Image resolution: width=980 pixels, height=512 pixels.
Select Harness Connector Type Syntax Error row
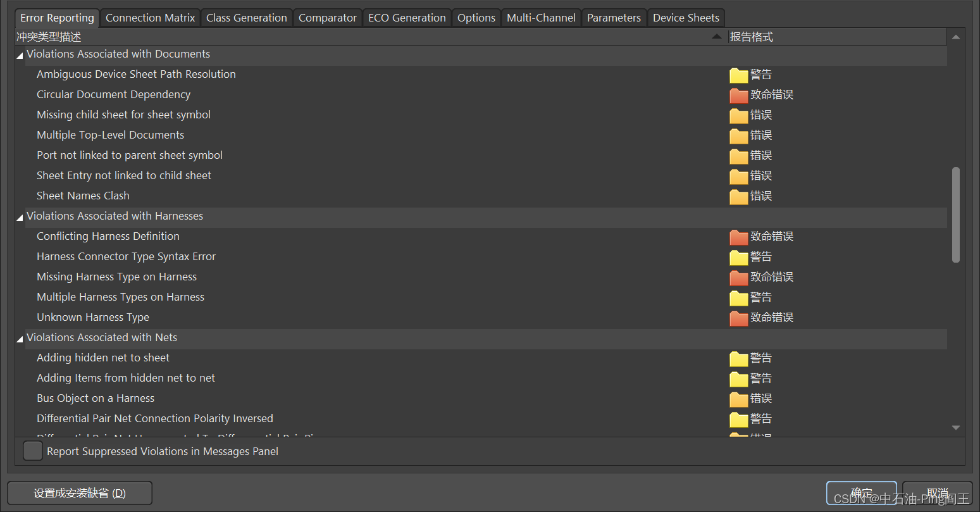(481, 257)
